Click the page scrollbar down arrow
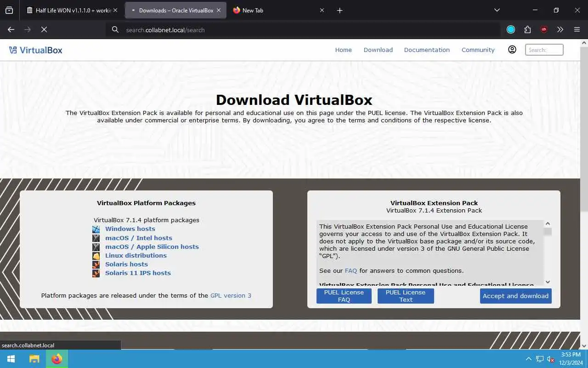 click(584, 346)
